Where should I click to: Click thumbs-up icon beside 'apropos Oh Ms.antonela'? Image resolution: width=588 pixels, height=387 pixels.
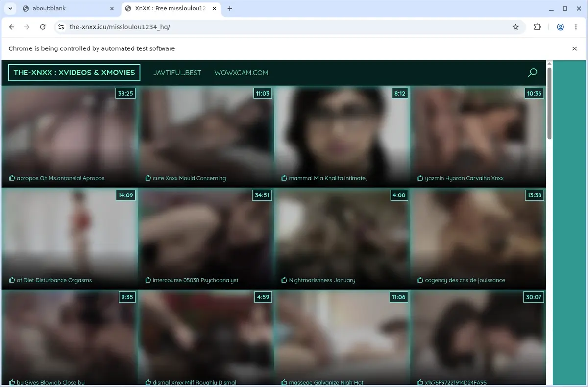(12, 178)
